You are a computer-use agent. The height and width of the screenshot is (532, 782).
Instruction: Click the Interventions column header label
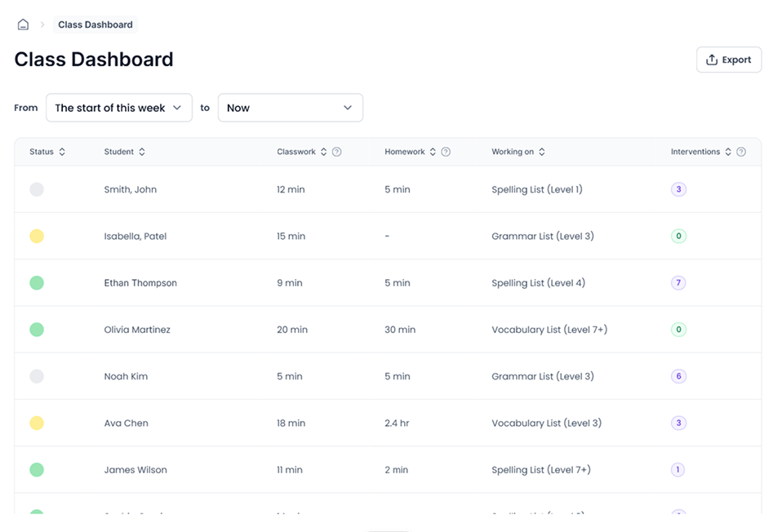coord(695,152)
